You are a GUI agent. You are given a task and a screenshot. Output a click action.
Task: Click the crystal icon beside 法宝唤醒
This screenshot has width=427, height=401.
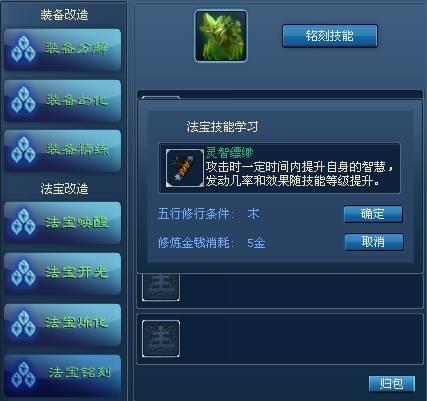pyautogui.click(x=23, y=222)
